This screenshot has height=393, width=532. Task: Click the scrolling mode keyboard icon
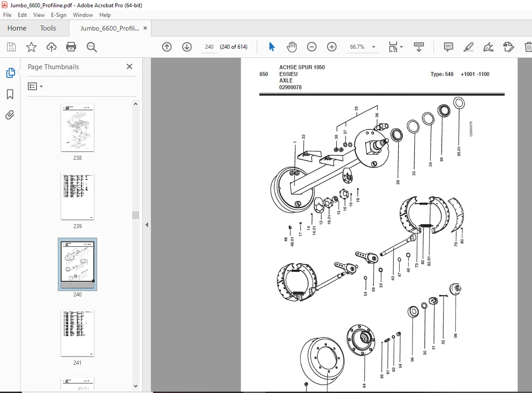pos(418,47)
